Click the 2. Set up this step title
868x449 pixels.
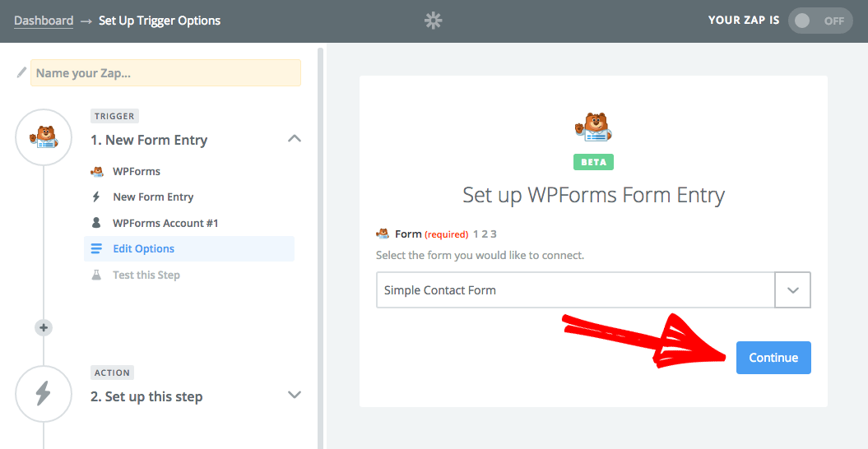(146, 396)
